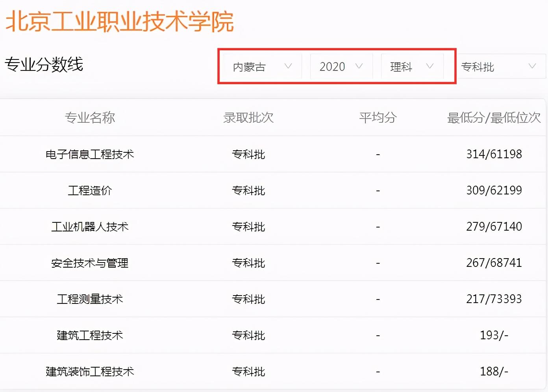Select the 工程造价 major row

[273, 190]
